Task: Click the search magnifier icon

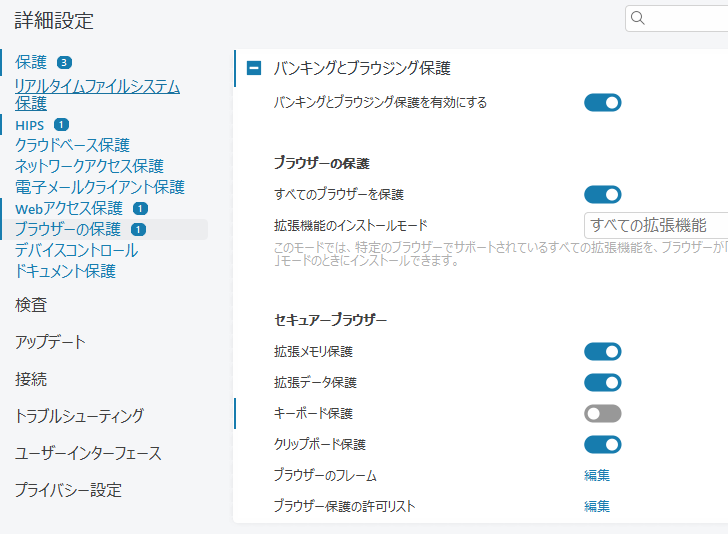Action: (638, 18)
